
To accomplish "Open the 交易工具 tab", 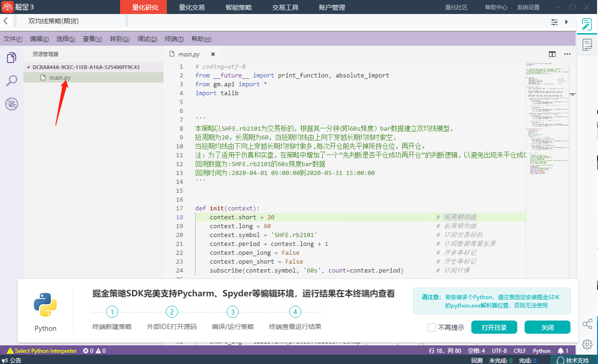I will pyautogui.click(x=285, y=7).
